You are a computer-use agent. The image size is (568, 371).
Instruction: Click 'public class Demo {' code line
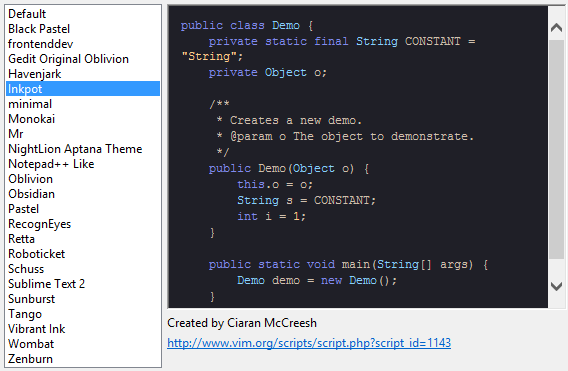[x=247, y=25]
